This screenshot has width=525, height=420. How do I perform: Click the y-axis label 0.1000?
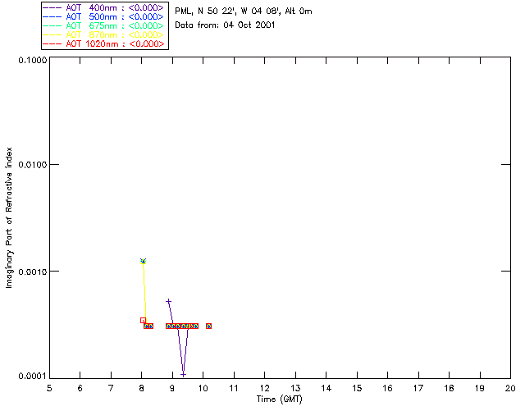(x=32, y=60)
